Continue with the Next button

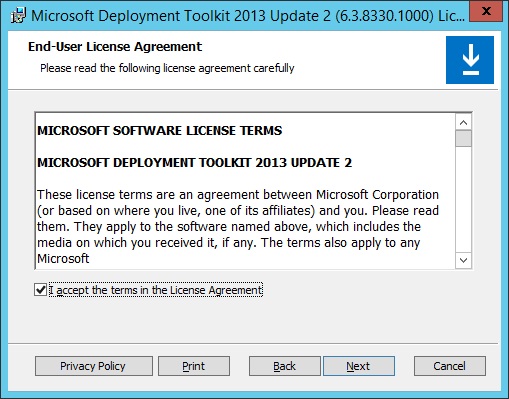click(359, 366)
